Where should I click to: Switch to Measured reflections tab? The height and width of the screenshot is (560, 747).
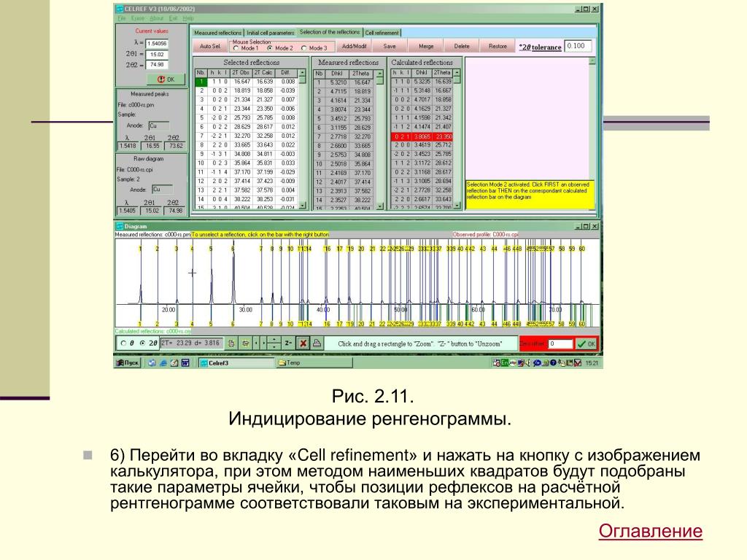[217, 33]
